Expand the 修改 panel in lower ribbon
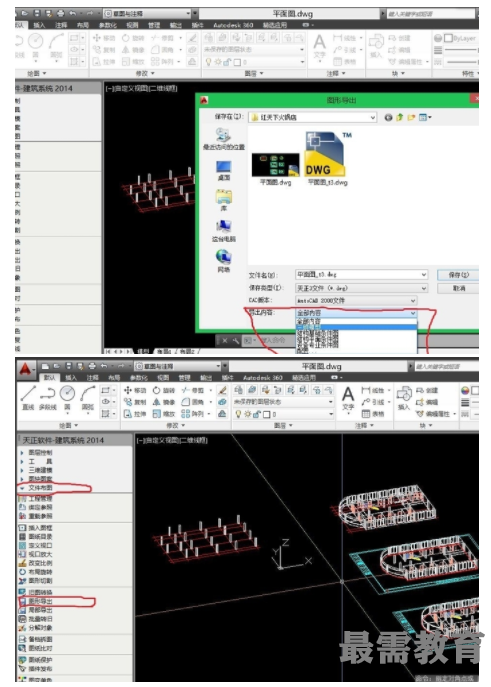491x687 pixels. pyautogui.click(x=175, y=425)
